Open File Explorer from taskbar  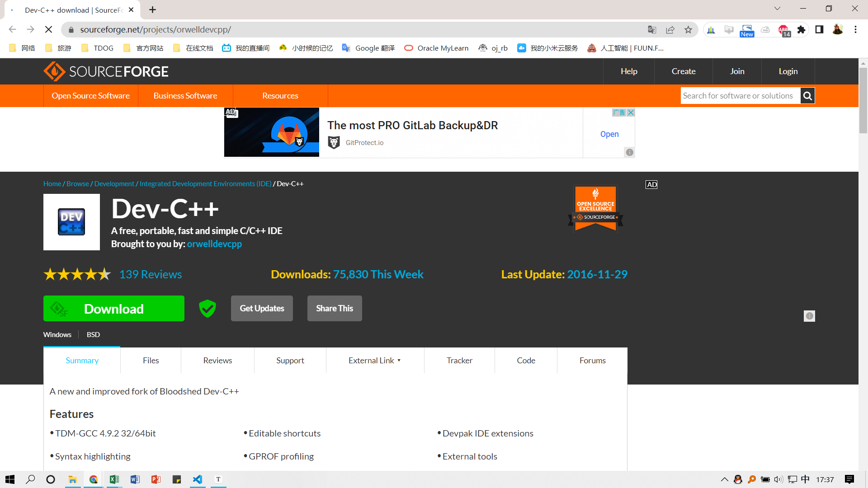click(72, 479)
